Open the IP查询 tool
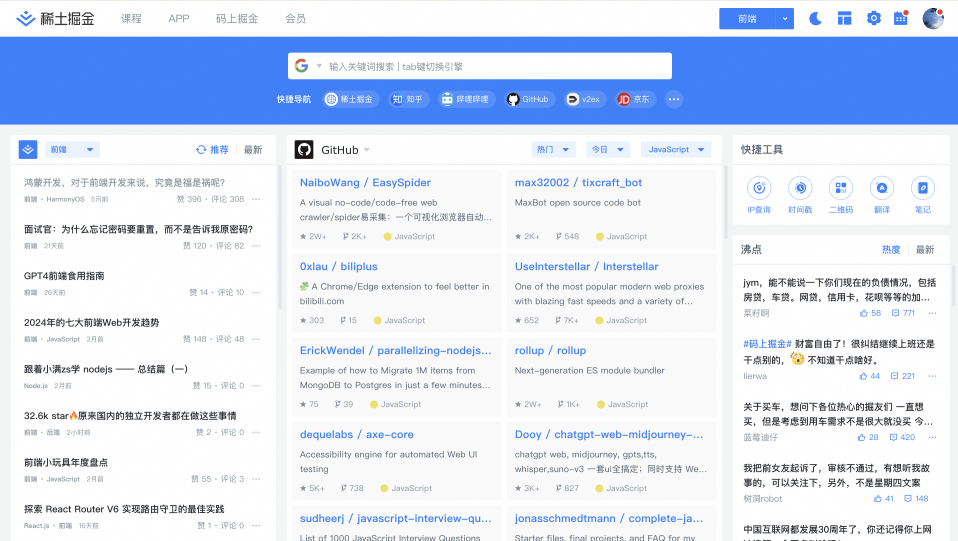958x541 pixels. pyautogui.click(x=759, y=195)
